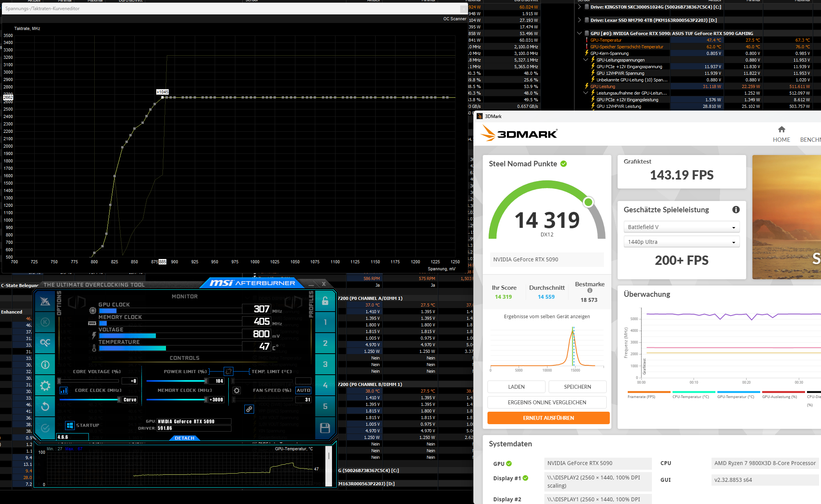Click the DETACH tab on Afterburner monitor
821x504 pixels.
185,438
